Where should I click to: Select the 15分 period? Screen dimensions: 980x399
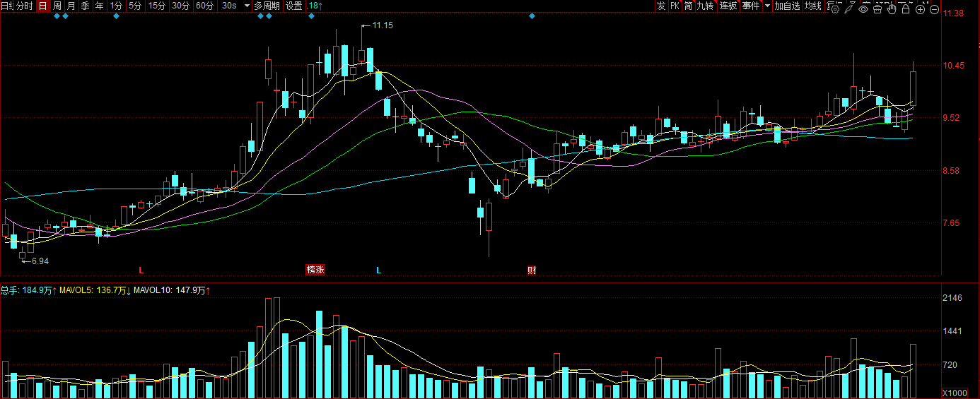click(x=156, y=6)
